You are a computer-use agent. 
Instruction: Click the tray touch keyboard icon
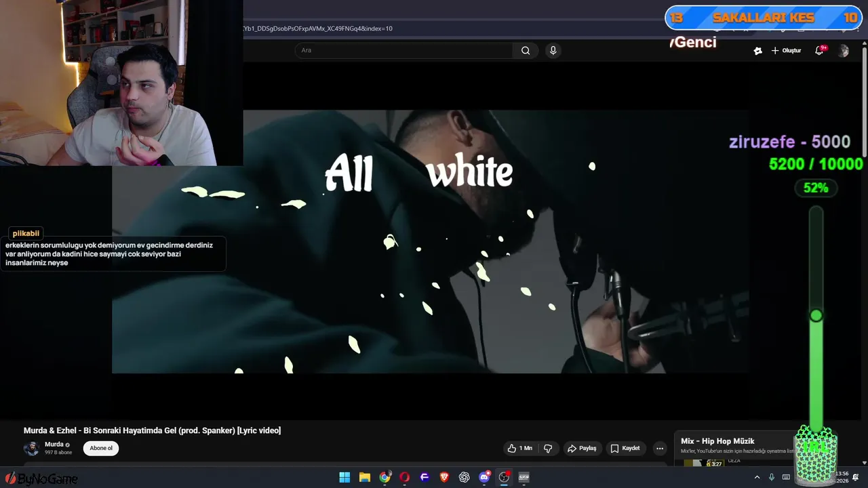tap(786, 477)
